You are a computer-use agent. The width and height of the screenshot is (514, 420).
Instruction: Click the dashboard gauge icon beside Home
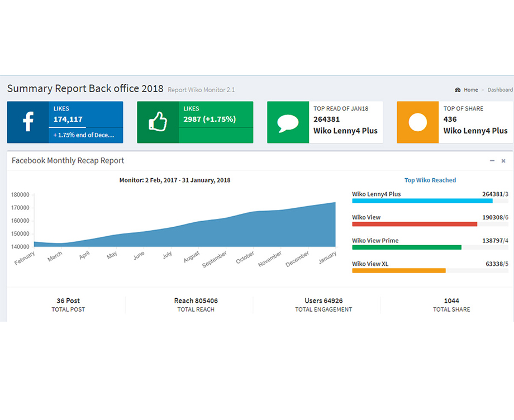[458, 90]
